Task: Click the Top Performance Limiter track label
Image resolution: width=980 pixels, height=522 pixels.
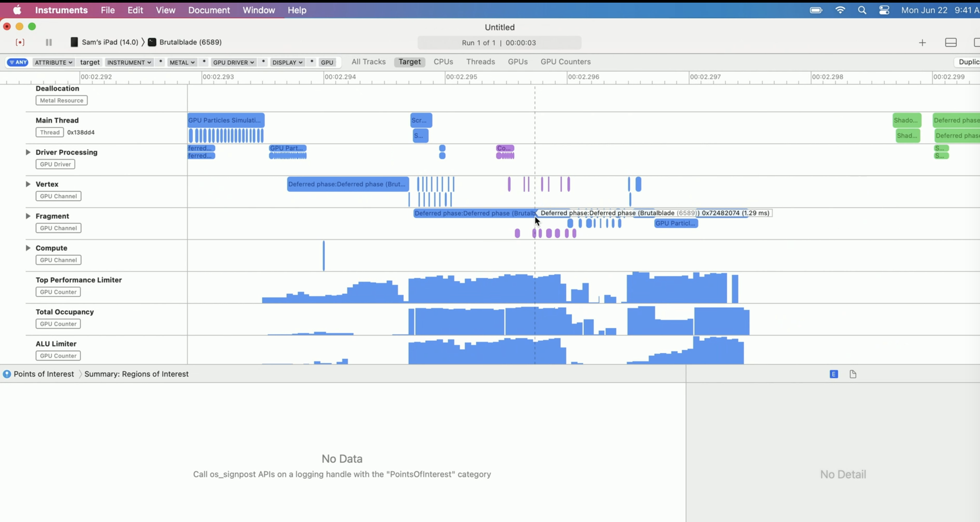Action: (x=79, y=280)
